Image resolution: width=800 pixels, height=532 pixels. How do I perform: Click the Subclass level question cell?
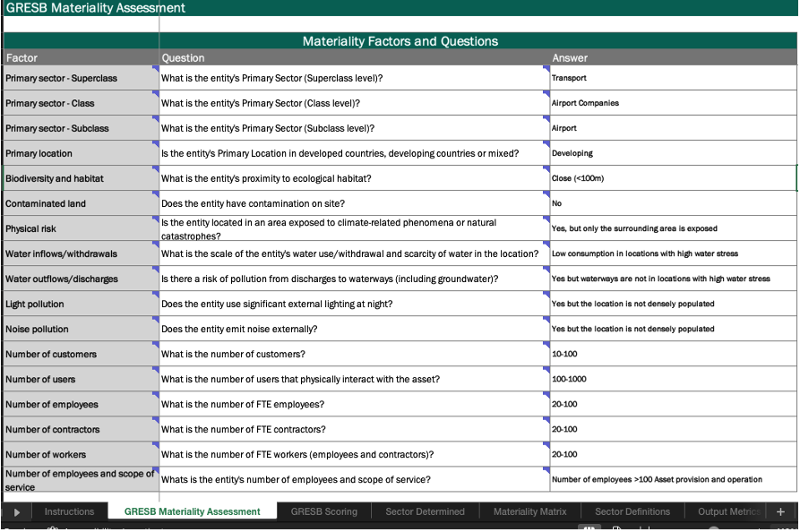[355, 128]
